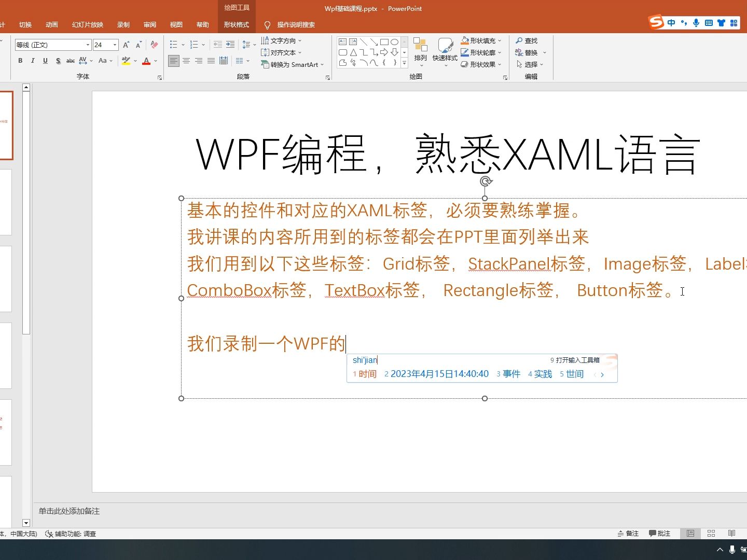This screenshot has width=747, height=560.
Task: Select the strikethrough icon
Action: tap(70, 61)
